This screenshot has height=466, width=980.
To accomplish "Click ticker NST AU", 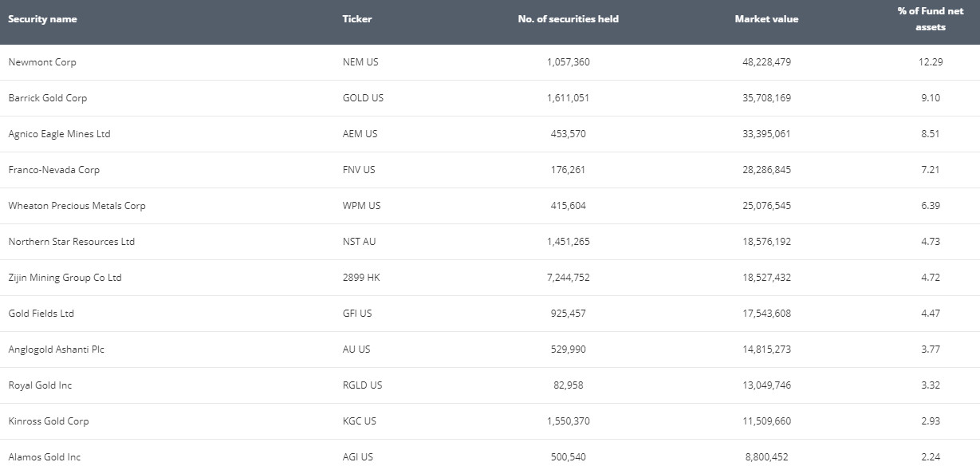I will (359, 242).
